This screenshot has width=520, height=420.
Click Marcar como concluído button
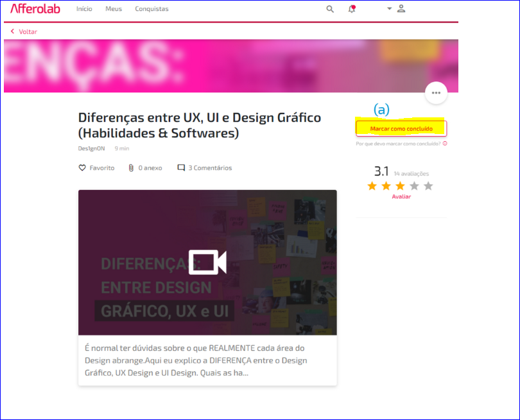click(401, 128)
